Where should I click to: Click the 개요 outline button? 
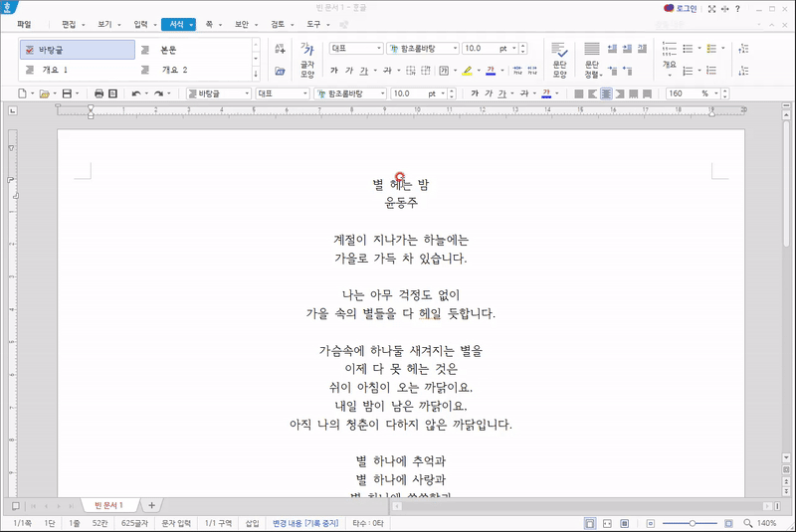[x=669, y=60]
